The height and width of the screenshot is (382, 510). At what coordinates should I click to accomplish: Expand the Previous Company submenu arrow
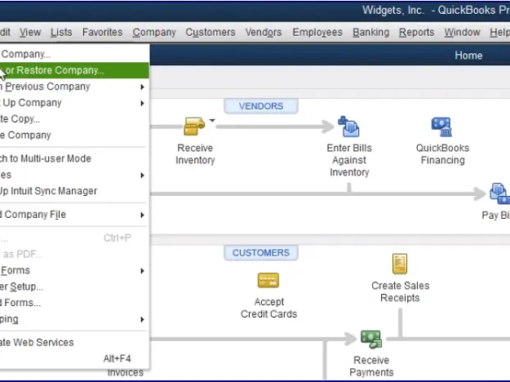tap(142, 87)
